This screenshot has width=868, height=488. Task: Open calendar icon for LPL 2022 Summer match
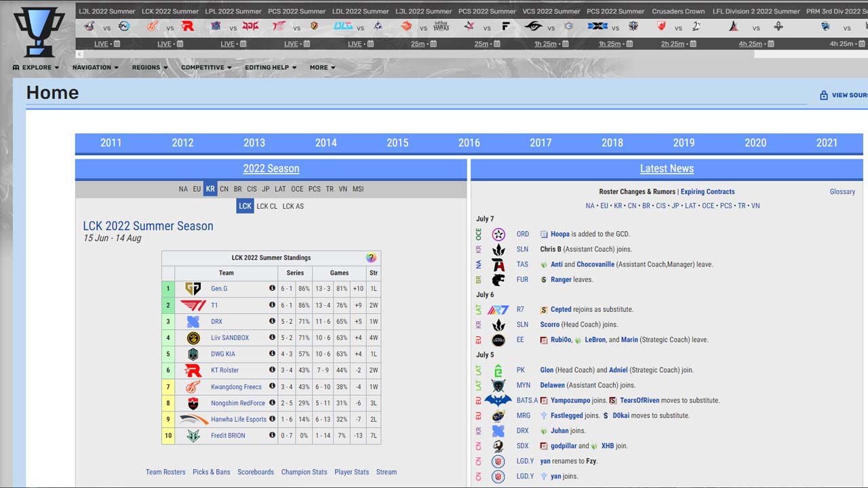(x=243, y=44)
